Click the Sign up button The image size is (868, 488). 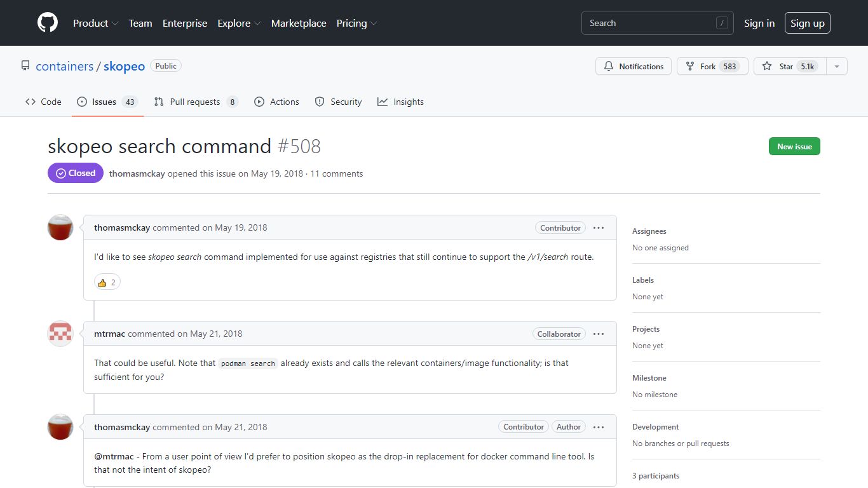[807, 23]
